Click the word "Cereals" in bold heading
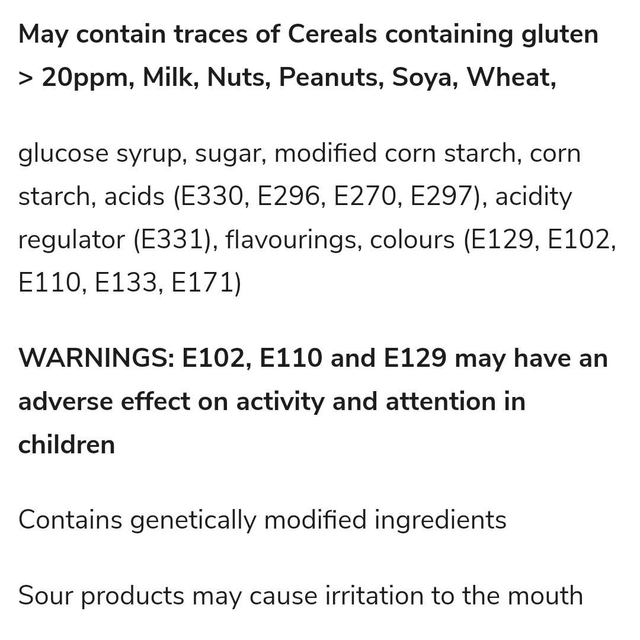This screenshot has width=640, height=640. tap(333, 35)
